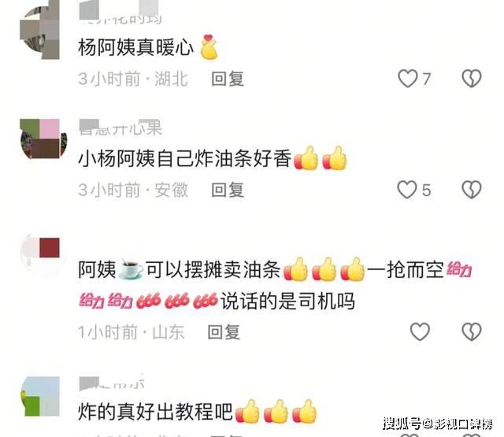Like the 杨阿姨真暖心 comment
Screen dimensions: 504x437
pyautogui.click(x=408, y=79)
